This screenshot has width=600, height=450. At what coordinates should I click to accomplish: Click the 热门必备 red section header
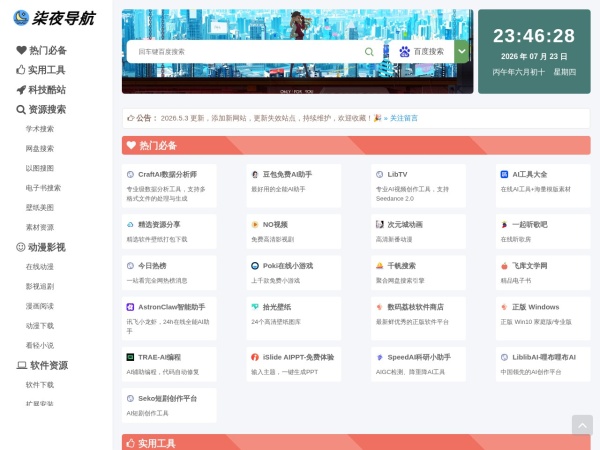(356, 145)
